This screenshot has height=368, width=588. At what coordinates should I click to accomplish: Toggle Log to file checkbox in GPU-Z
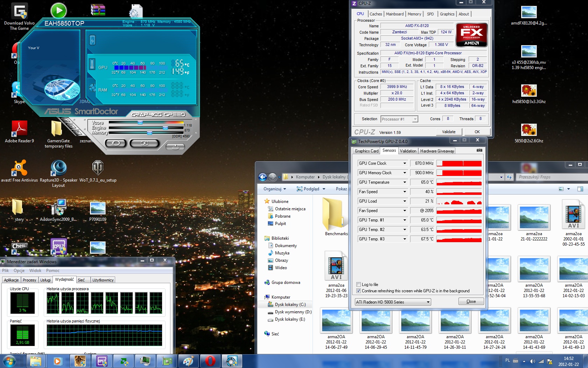[358, 285]
